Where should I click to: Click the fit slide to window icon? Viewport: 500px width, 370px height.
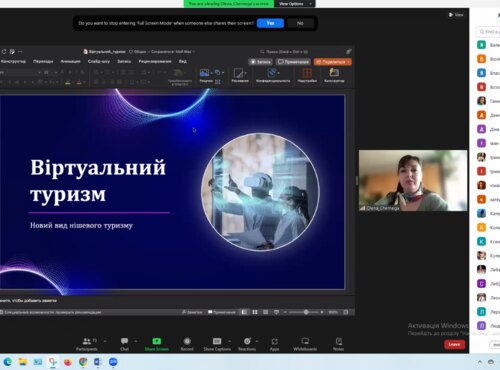(346, 312)
